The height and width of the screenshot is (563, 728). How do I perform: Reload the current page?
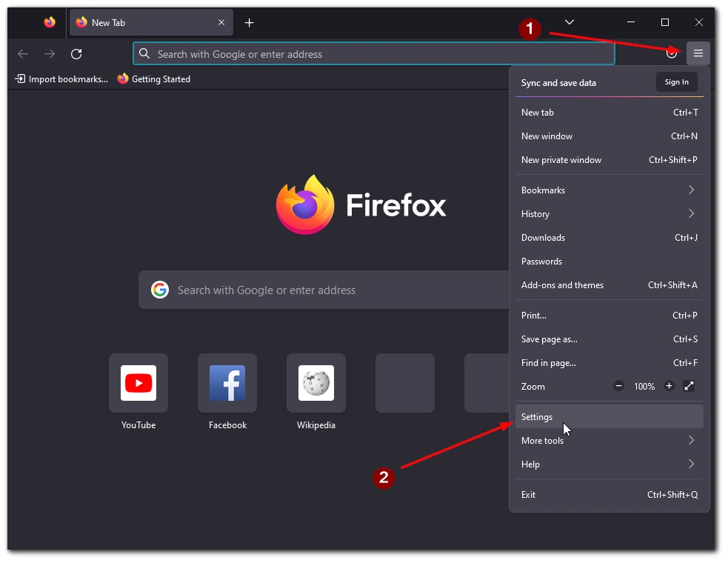coord(76,54)
